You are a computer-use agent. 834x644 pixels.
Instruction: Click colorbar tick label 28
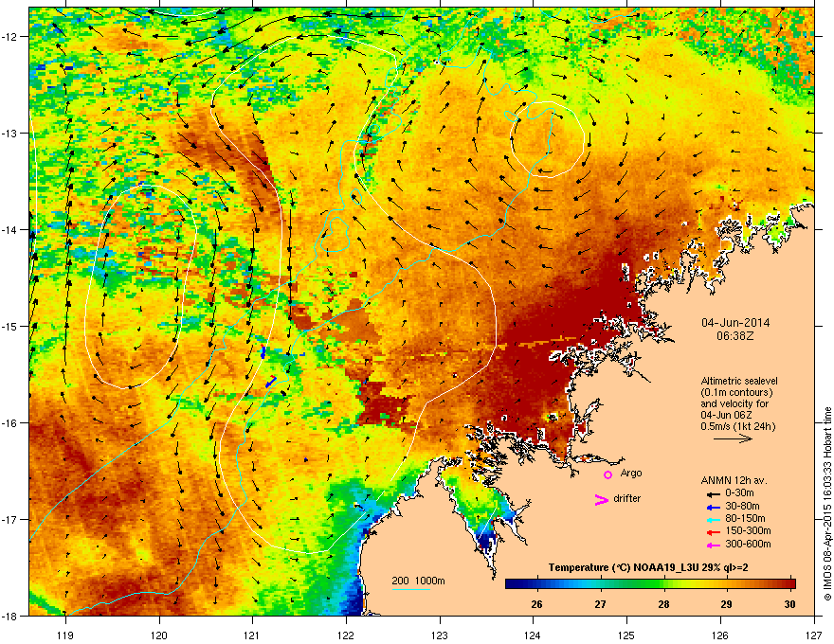click(663, 604)
